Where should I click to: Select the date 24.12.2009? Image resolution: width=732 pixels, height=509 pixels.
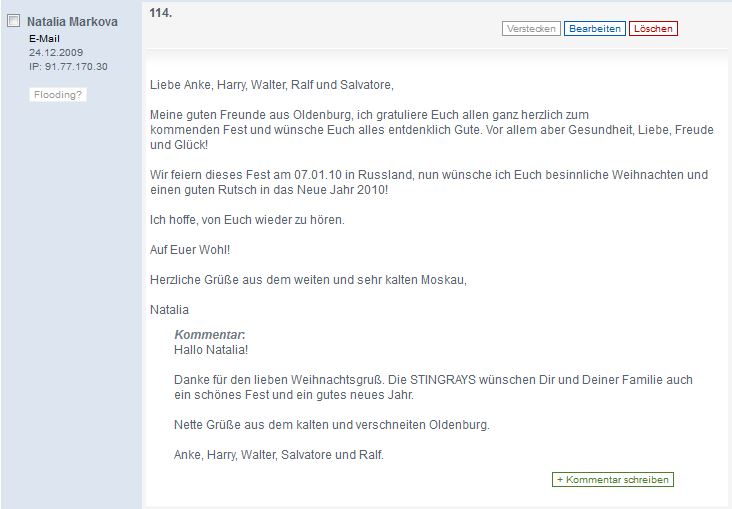(56, 52)
